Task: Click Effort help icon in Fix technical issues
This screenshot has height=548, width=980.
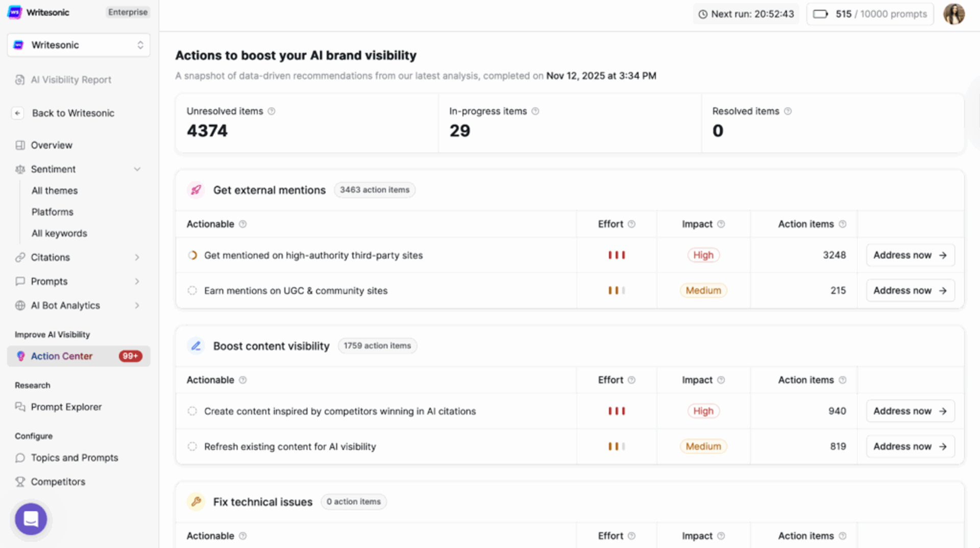Action: (x=631, y=536)
